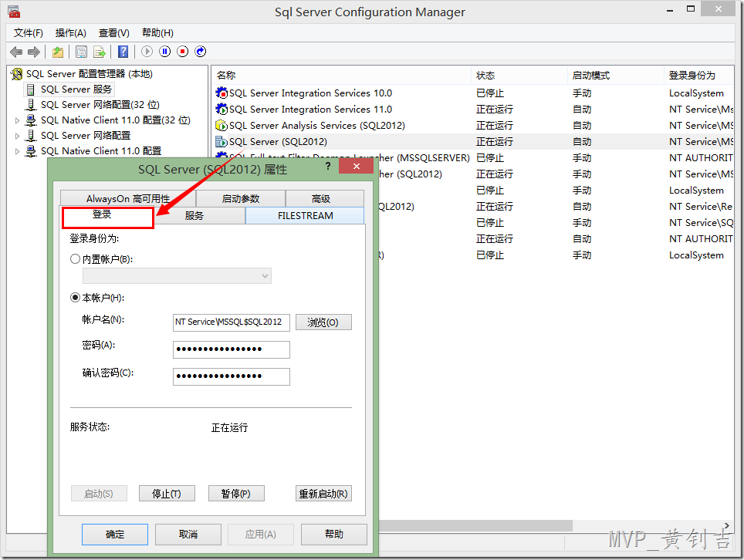The width and height of the screenshot is (744, 560).
Task: Close the SQL Server (SQL2012) 属性 dialog
Action: click(x=357, y=166)
